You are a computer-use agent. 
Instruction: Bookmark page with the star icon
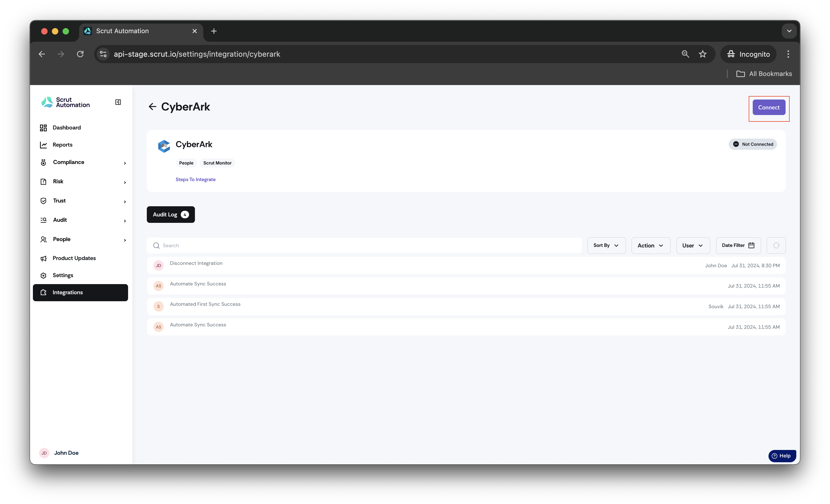702,54
